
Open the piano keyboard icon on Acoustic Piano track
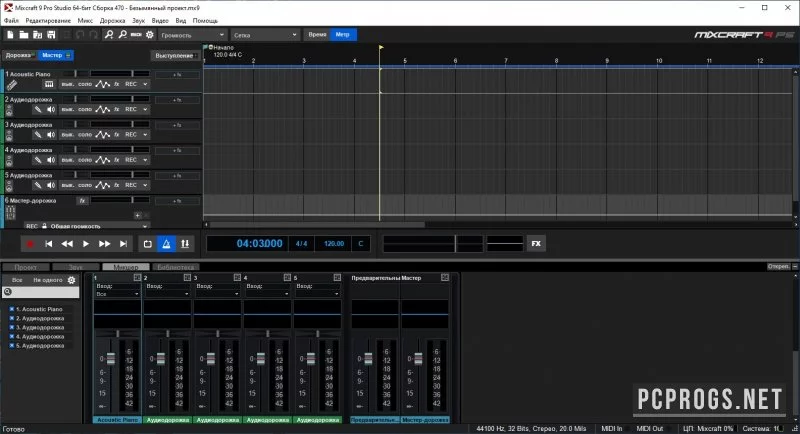point(49,84)
